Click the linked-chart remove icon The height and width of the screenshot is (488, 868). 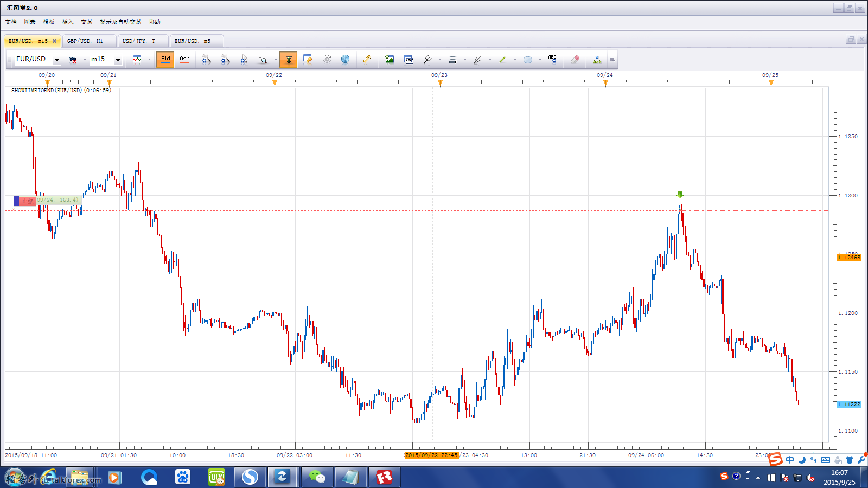(x=73, y=60)
